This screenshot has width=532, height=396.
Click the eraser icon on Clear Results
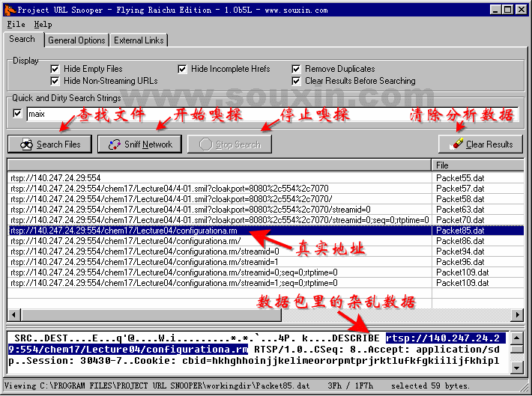[x=456, y=144]
